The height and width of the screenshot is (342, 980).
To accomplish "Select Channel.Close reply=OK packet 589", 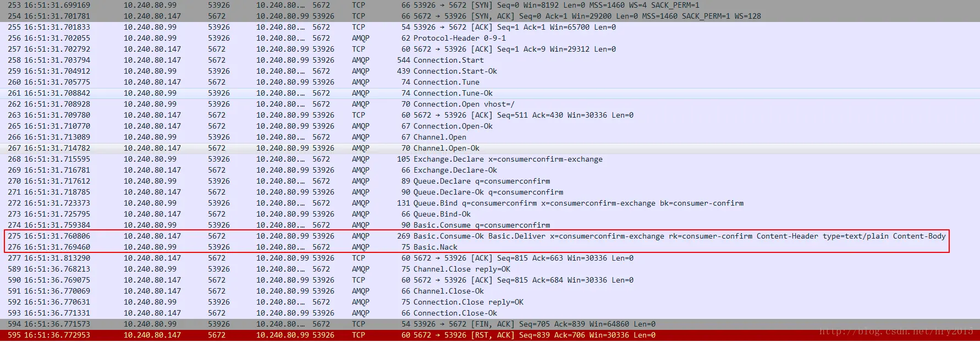I will pyautogui.click(x=490, y=269).
